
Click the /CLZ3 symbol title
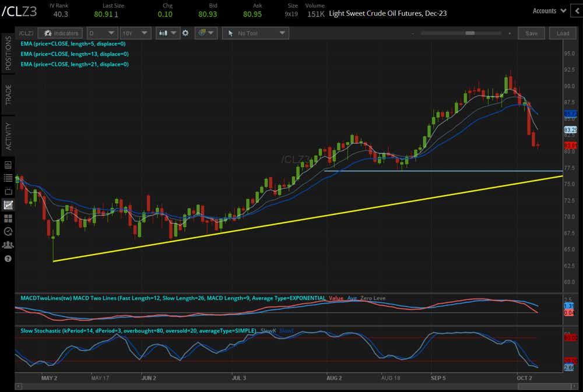tap(19, 12)
